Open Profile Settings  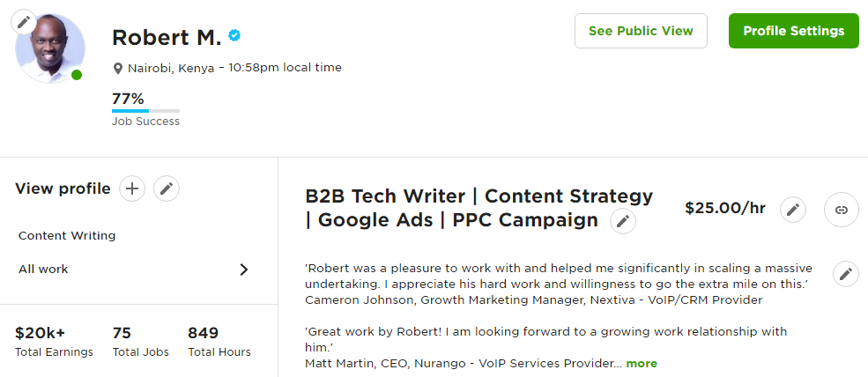(793, 31)
